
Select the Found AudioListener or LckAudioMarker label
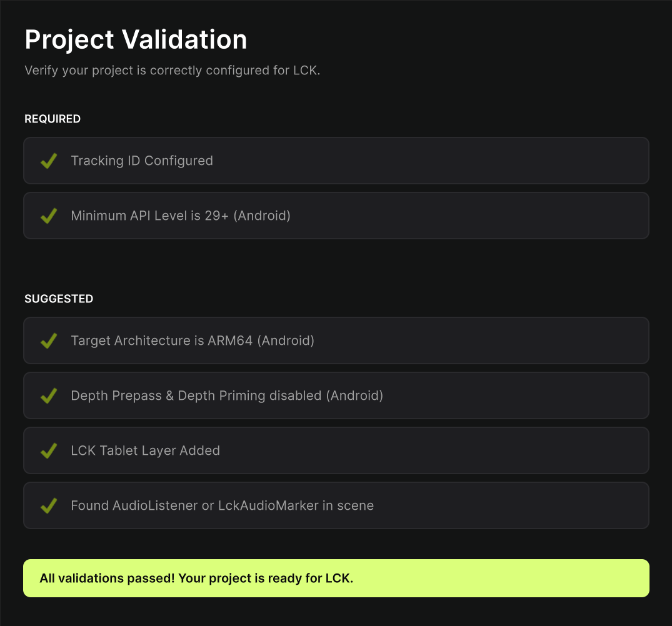click(222, 506)
